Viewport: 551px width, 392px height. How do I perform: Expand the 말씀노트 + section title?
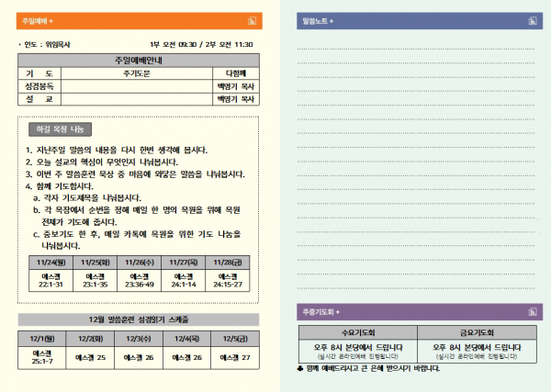[318, 19]
